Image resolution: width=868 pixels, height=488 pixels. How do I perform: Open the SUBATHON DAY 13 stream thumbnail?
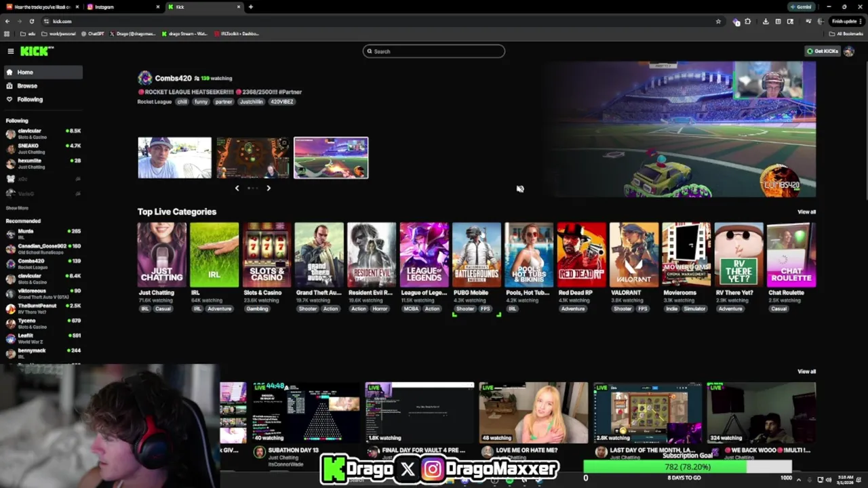tap(306, 413)
